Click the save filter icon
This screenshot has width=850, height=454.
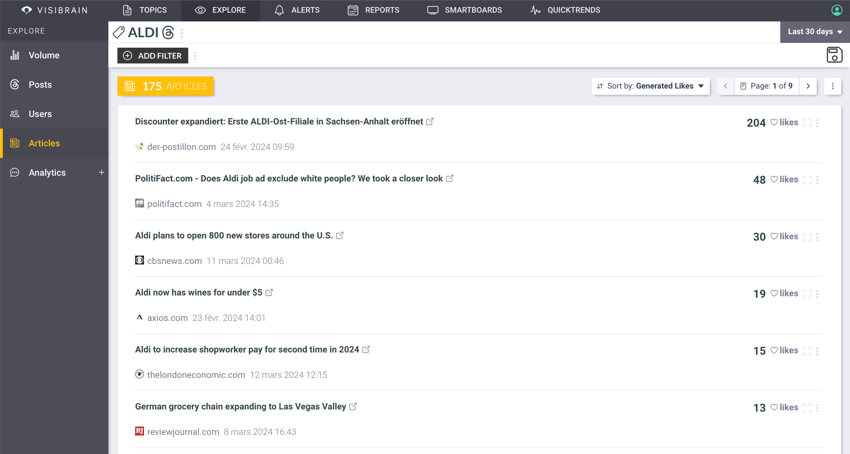pos(834,55)
